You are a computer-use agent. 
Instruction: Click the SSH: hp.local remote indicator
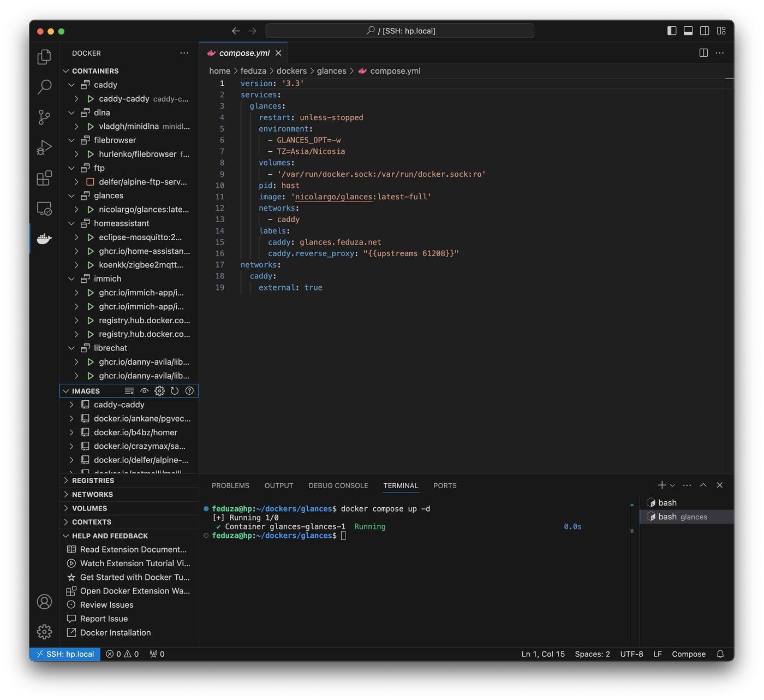[65, 654]
